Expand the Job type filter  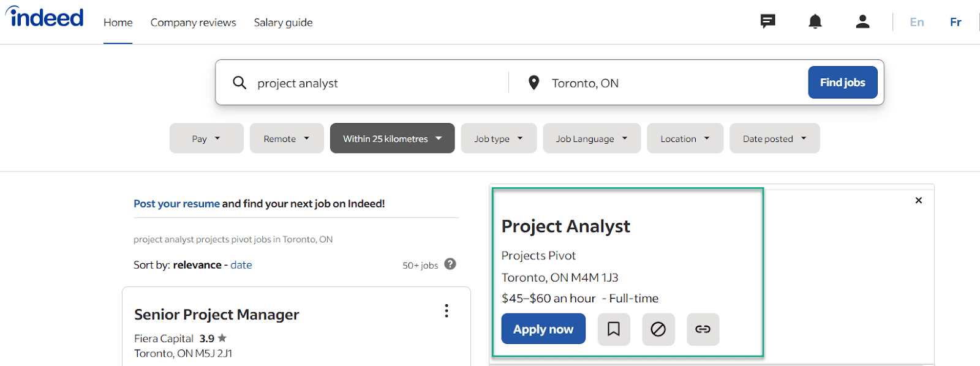(x=499, y=138)
